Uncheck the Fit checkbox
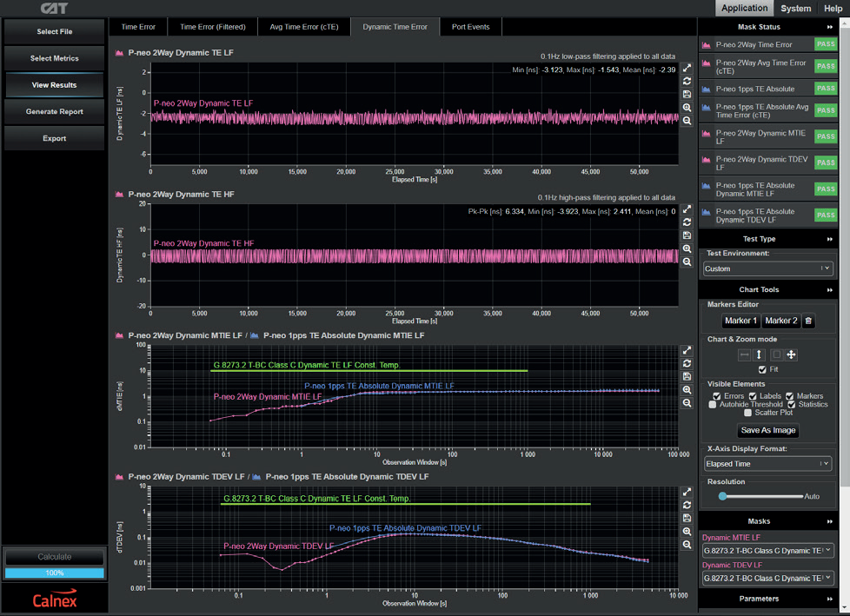 [x=762, y=369]
